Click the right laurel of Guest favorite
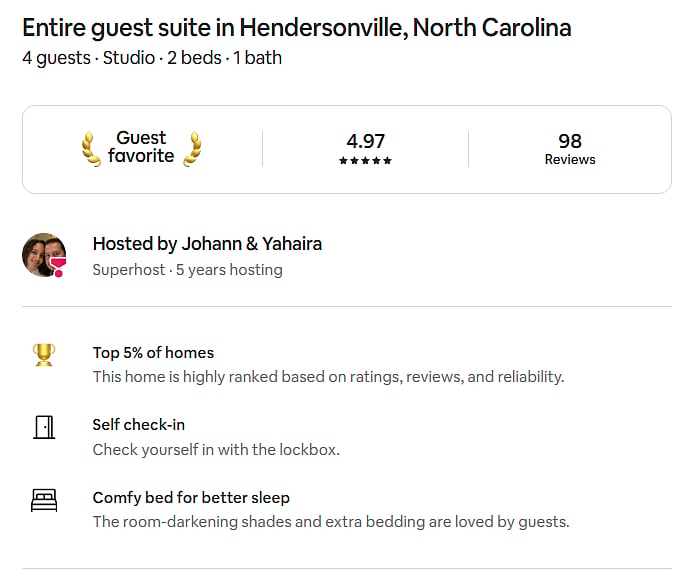Screen dimensions: 690x573 click(192, 149)
